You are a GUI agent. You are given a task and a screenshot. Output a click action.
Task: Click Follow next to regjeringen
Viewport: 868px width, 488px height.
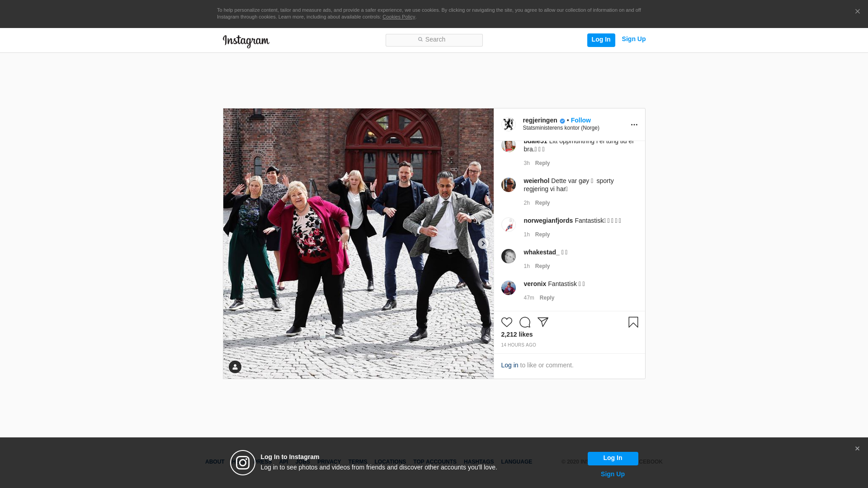point(580,120)
